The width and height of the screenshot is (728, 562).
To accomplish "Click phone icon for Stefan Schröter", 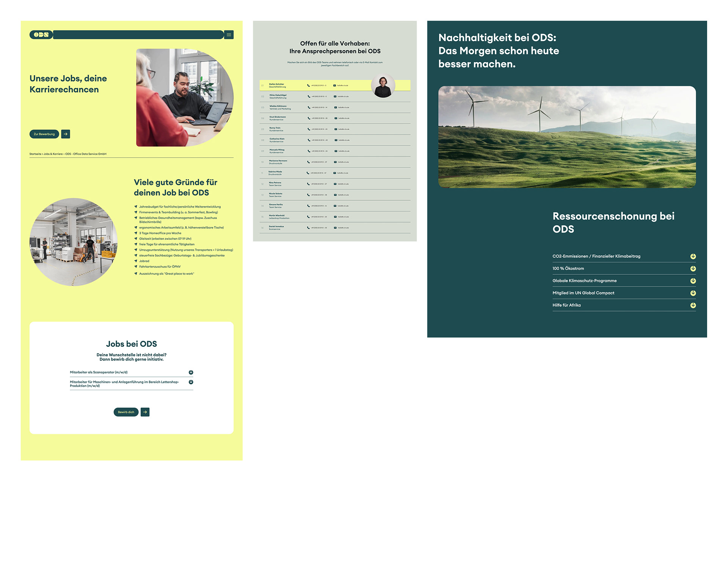I will [308, 85].
